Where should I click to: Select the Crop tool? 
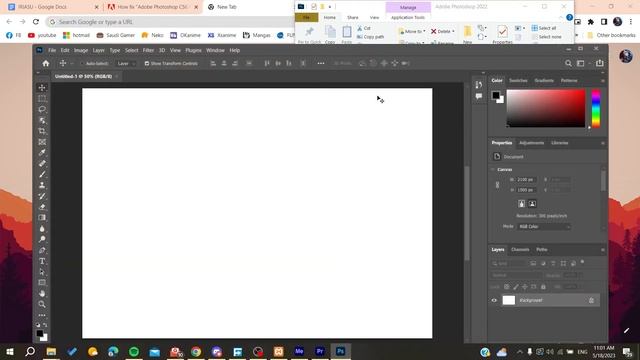pyautogui.click(x=42, y=131)
